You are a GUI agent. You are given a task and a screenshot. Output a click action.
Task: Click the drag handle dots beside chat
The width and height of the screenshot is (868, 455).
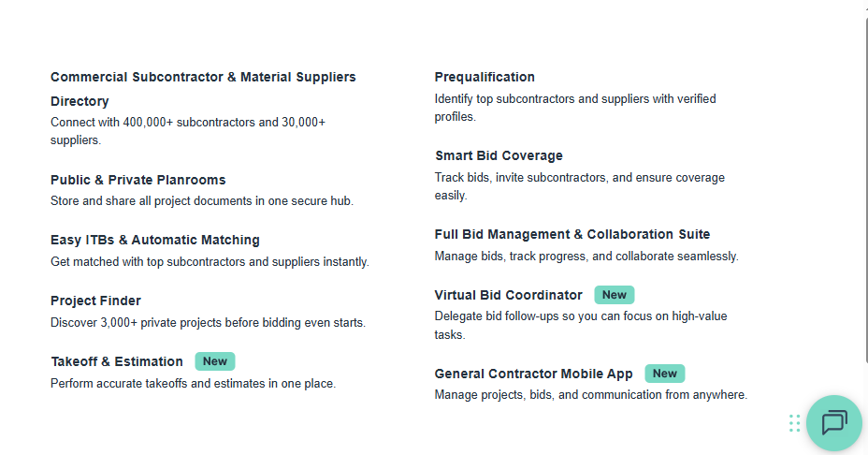795,423
